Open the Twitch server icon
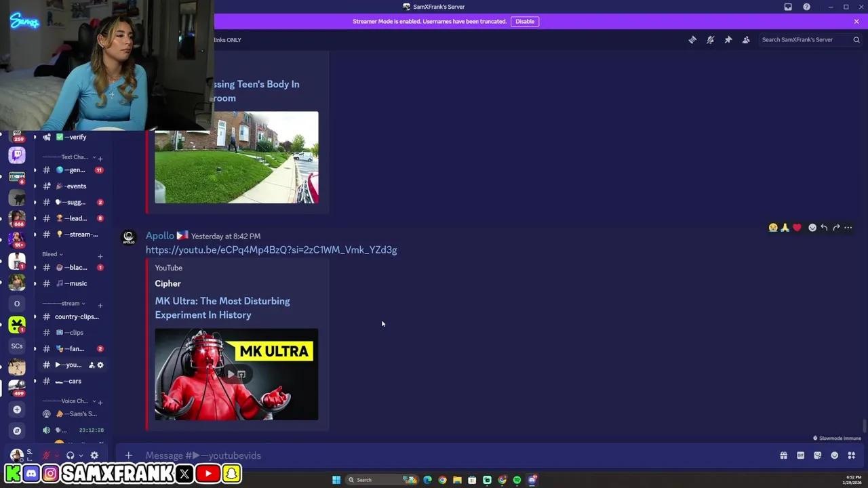This screenshot has height=488, width=868. pos(17,155)
